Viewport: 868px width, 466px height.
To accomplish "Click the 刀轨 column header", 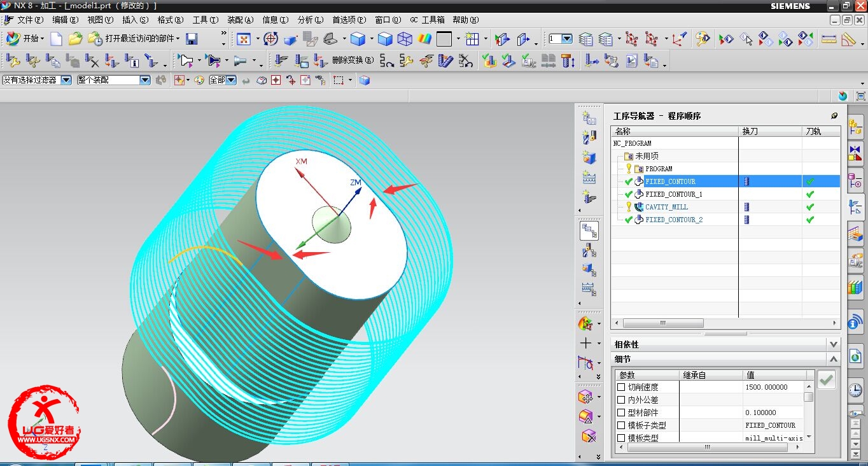I will 821,131.
